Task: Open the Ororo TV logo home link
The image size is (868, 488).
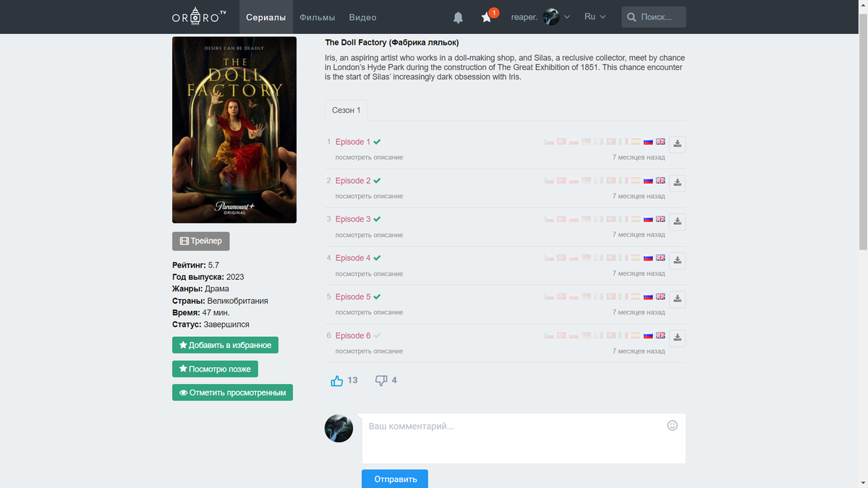Action: coord(200,17)
